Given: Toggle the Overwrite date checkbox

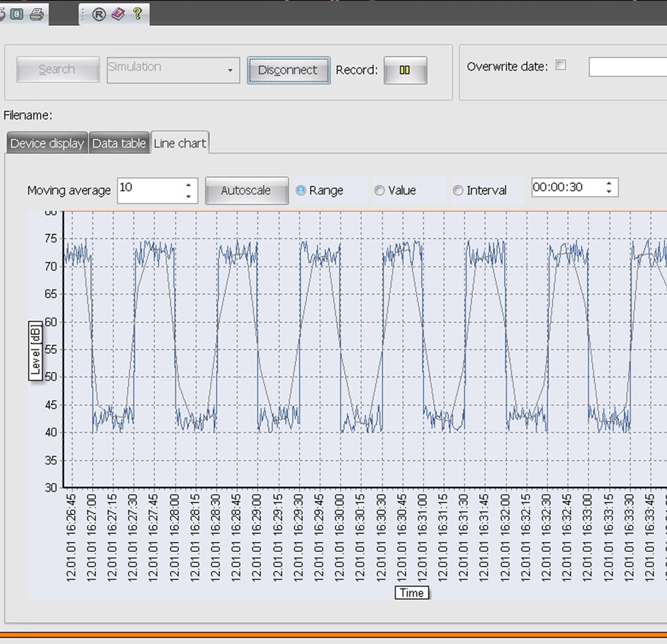Looking at the screenshot, I should 561,65.
